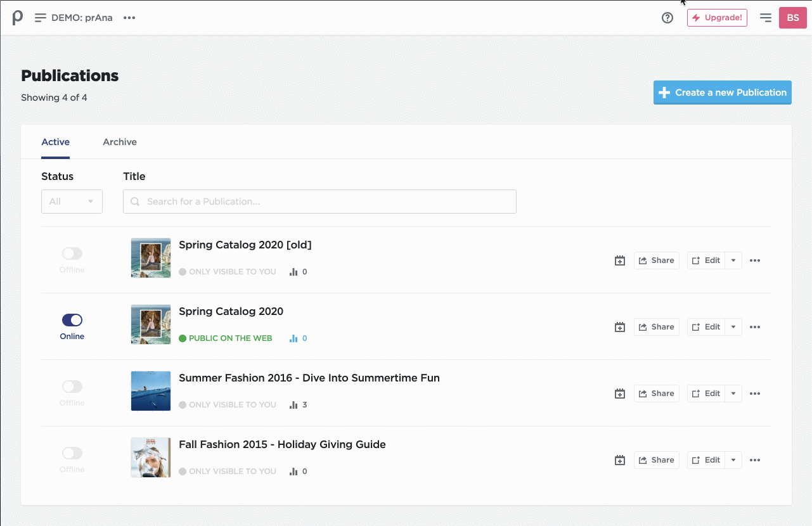The height and width of the screenshot is (526, 812).
Task: Open the schedule calendar icon for Spring Catalog 2020 [old]
Action: 620,260
